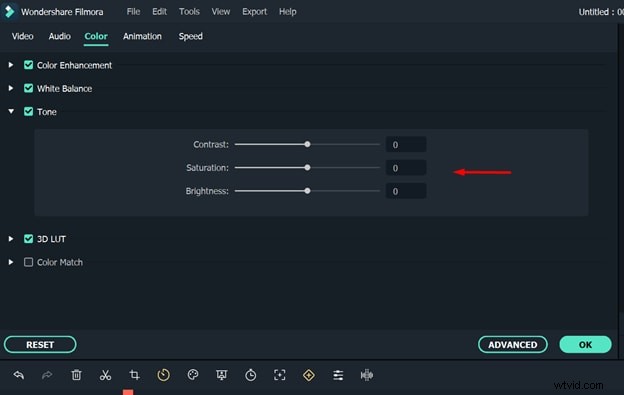The image size is (624, 395).
Task: Click the ADVANCED button
Action: click(x=513, y=344)
